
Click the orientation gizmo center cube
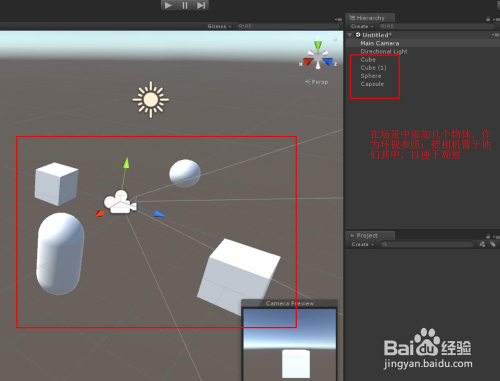coord(318,58)
